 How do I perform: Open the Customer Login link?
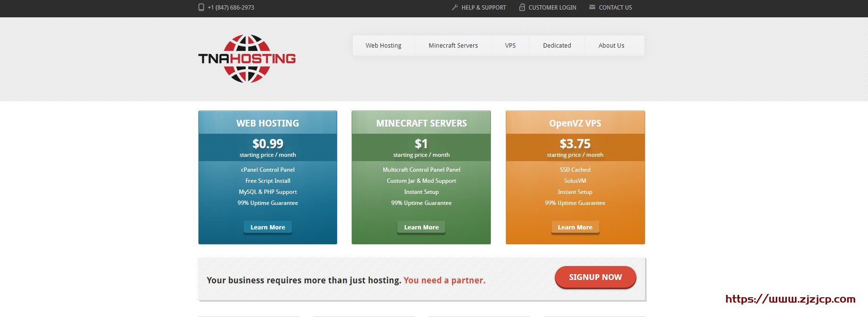tap(552, 8)
